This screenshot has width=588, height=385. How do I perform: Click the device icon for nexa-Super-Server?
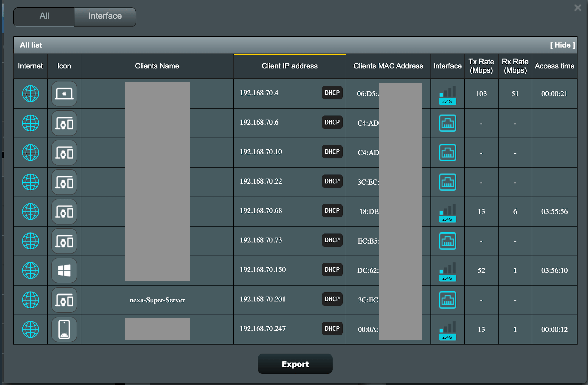(64, 300)
